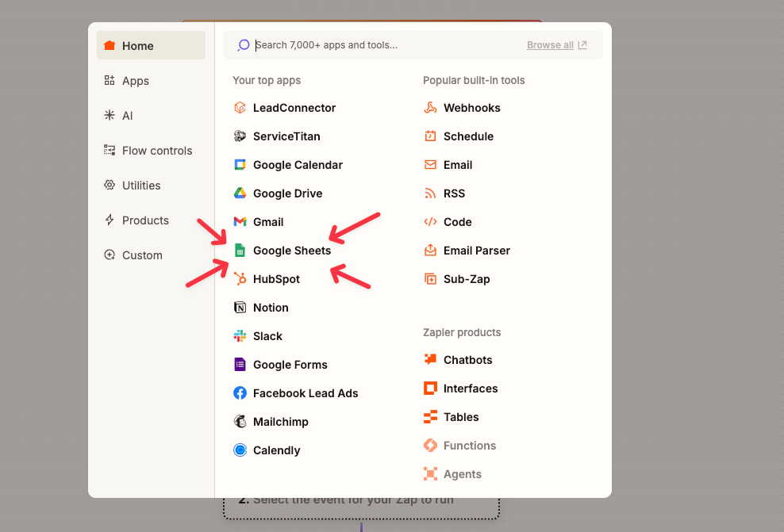
Task: Select the Google Forms label
Action: 290,365
